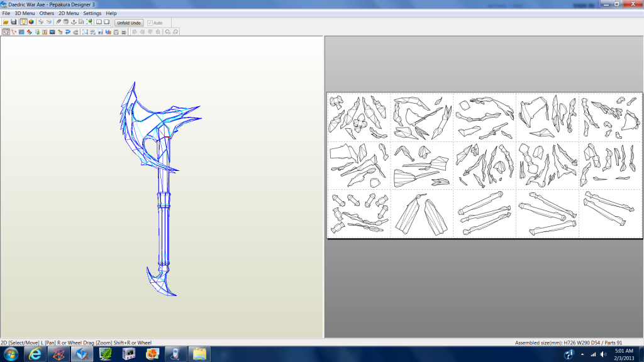Click the align left toolbar icon

point(135,32)
